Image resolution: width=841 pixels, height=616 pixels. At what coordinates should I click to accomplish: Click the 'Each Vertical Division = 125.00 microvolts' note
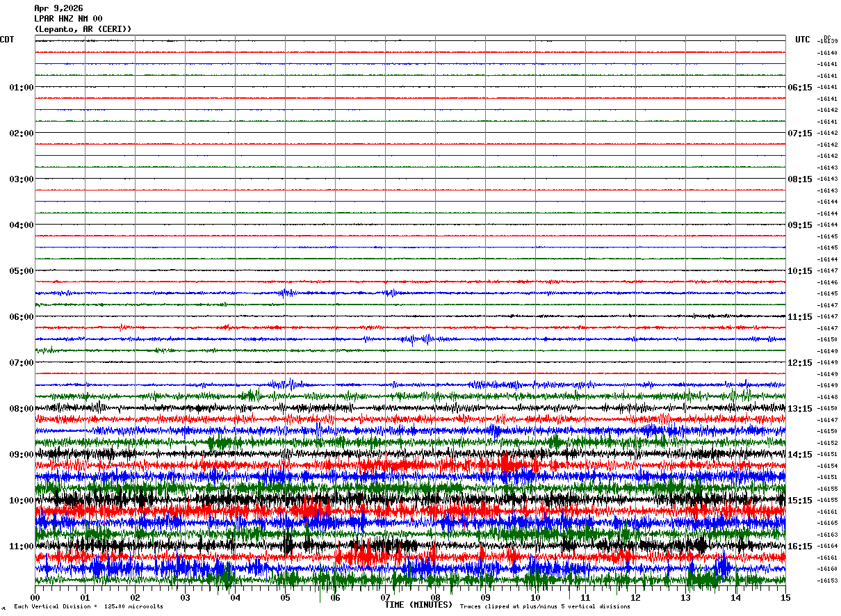[x=89, y=607]
